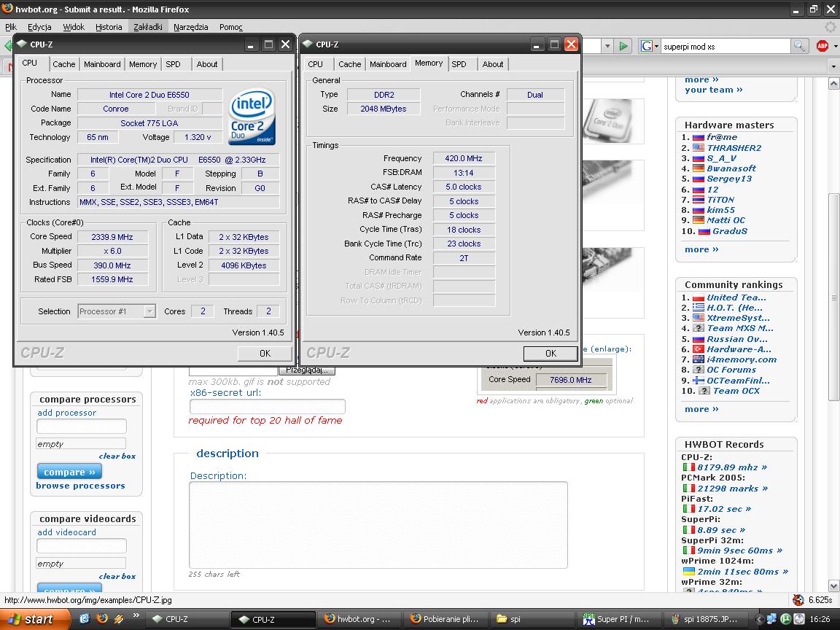Viewport: 840px width, 630px height.
Task: Click the Description text area
Action: [x=378, y=525]
